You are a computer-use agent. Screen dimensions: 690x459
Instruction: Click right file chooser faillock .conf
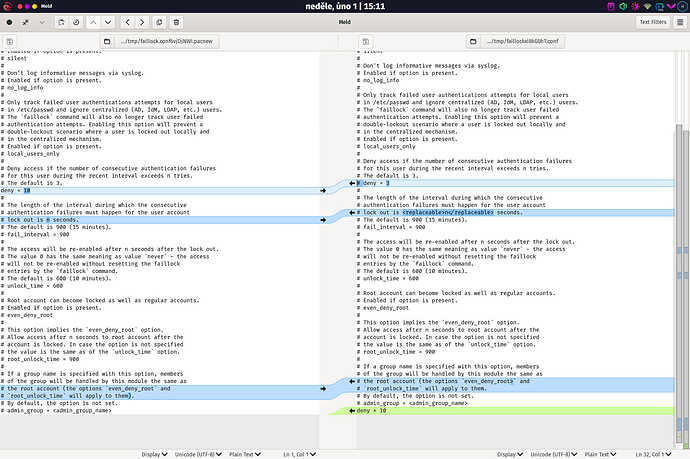pos(523,41)
